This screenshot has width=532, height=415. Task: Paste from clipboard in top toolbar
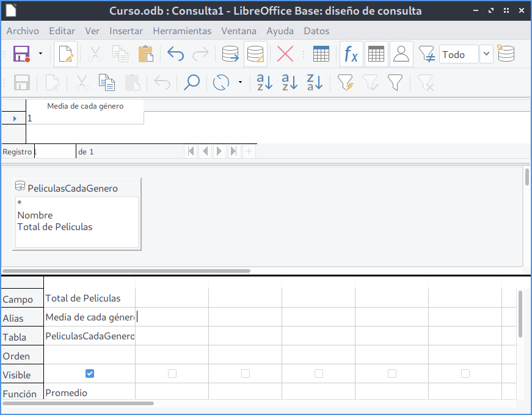click(x=146, y=54)
